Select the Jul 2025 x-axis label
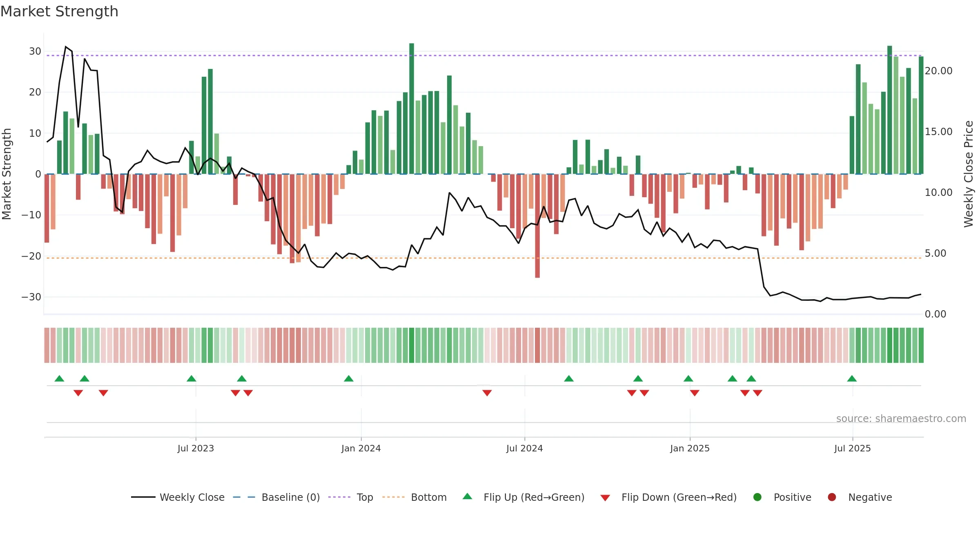Screen dimensions: 980x551 click(x=853, y=448)
